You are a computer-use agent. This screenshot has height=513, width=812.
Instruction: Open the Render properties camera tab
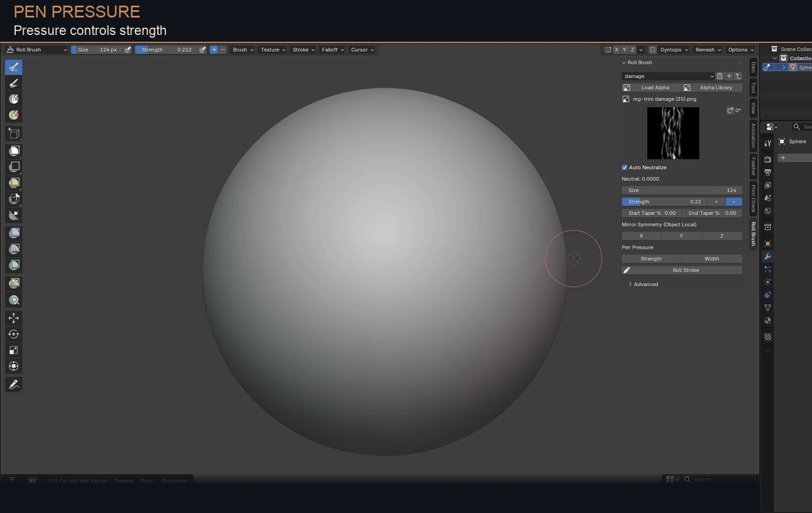[767, 160]
